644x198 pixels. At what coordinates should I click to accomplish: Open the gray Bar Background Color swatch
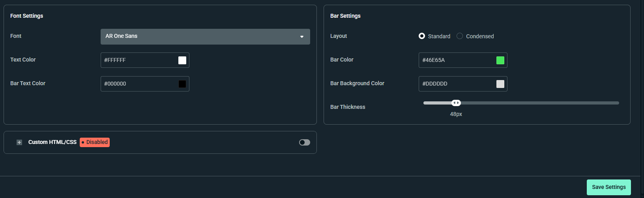point(500,84)
